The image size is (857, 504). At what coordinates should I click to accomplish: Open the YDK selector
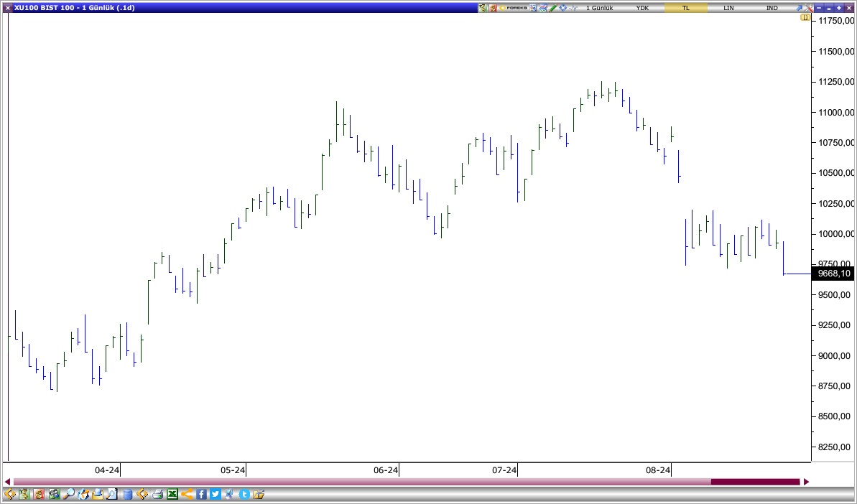coord(641,7)
